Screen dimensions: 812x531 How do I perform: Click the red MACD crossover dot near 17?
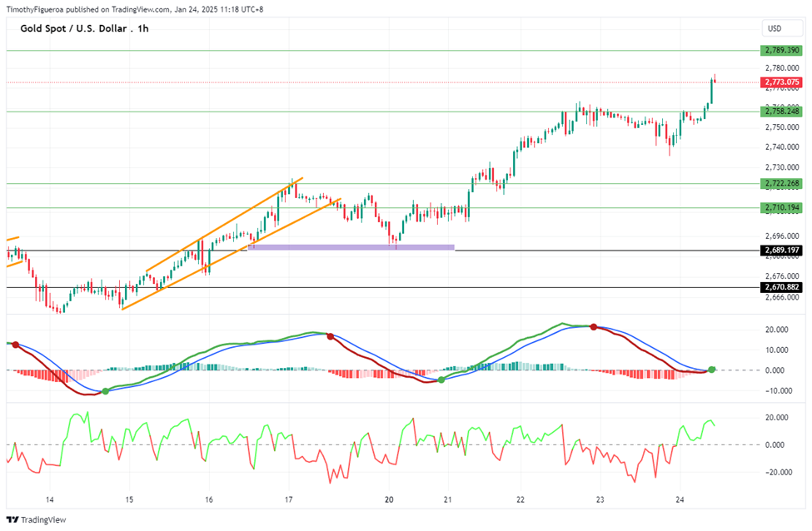330,336
